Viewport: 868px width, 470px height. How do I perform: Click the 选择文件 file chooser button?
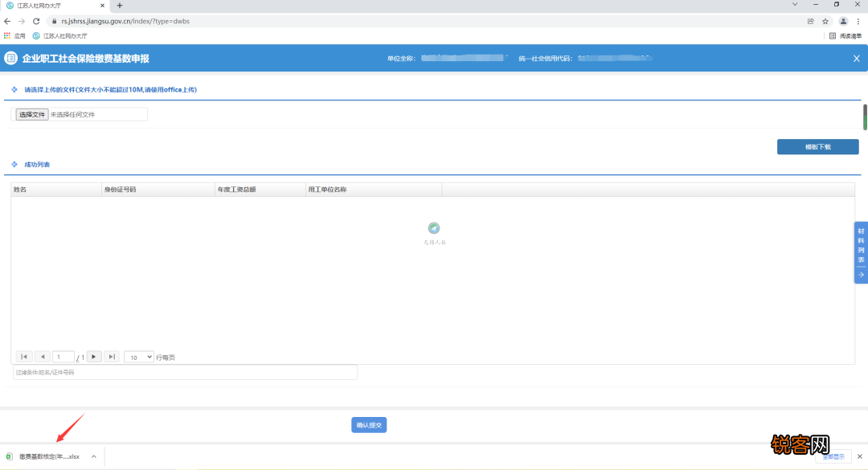[x=32, y=115]
